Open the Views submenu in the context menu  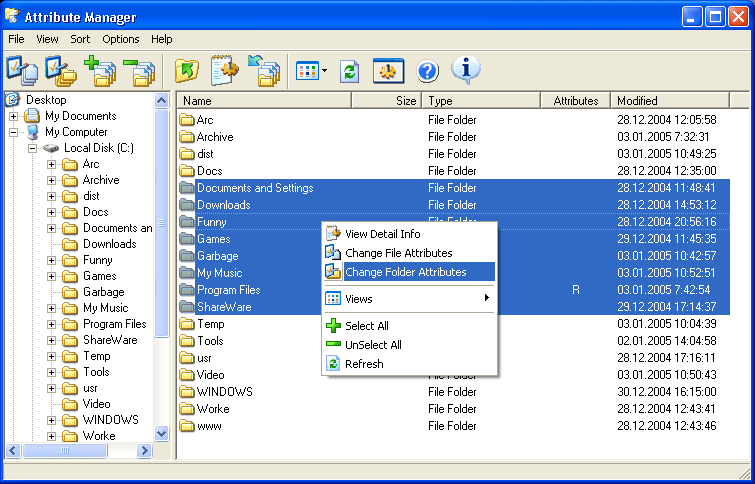point(409,298)
